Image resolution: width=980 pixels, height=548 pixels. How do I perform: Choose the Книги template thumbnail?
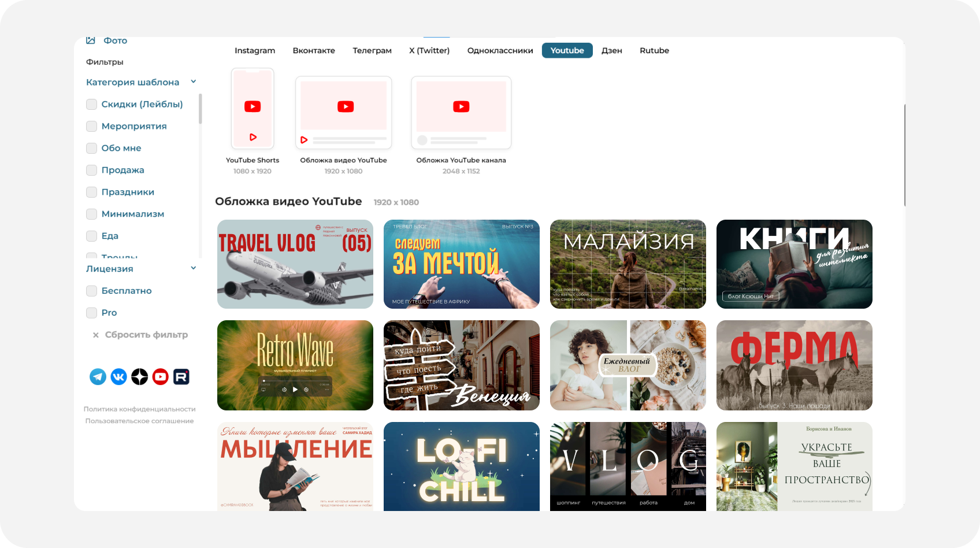[795, 264]
